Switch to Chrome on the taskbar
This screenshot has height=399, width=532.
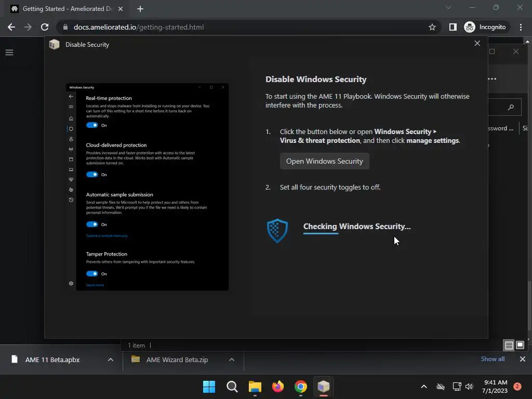(301, 387)
